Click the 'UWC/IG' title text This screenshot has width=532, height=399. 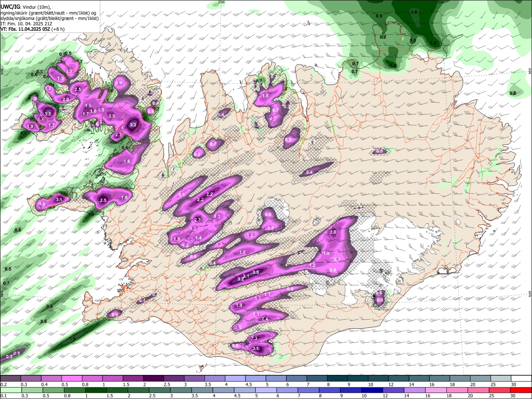tap(10, 7)
